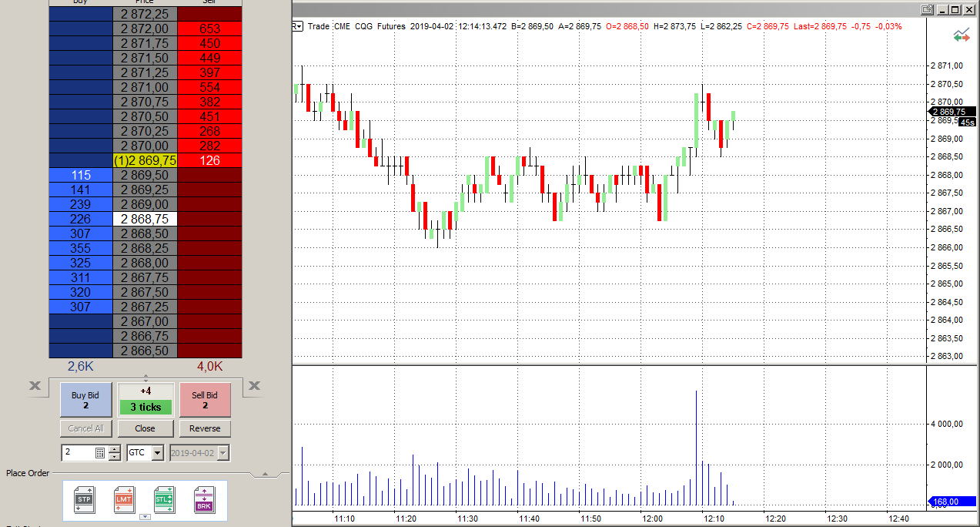Select the STP stop order icon
Screen dimensions: 980x527
[x=85, y=499]
